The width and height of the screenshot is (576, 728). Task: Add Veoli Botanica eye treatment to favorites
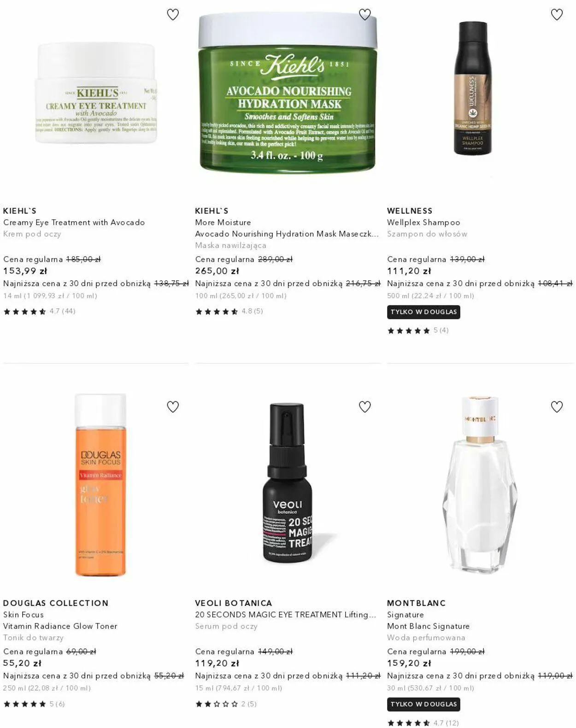coord(364,407)
